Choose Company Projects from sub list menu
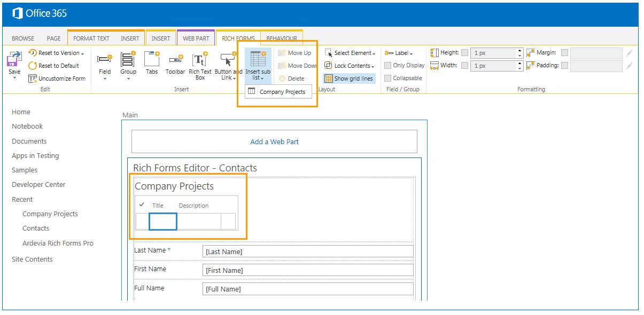Image resolution: width=644 pixels, height=315 pixels. (x=278, y=92)
